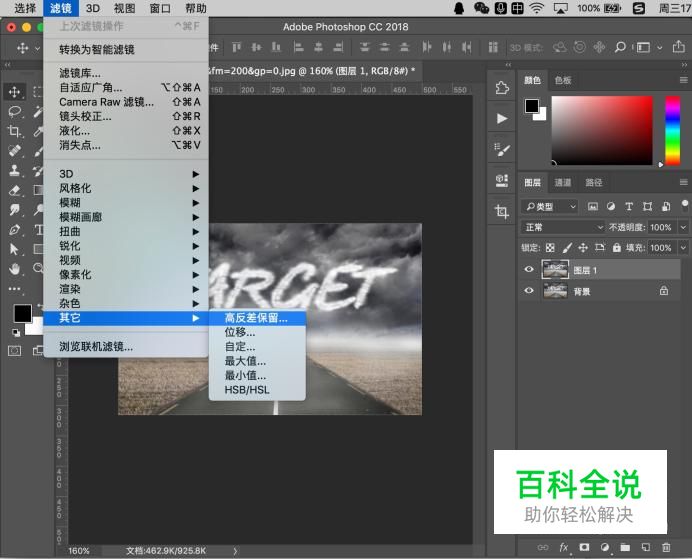Open the Edit Toolbar three-dots button

click(x=15, y=289)
